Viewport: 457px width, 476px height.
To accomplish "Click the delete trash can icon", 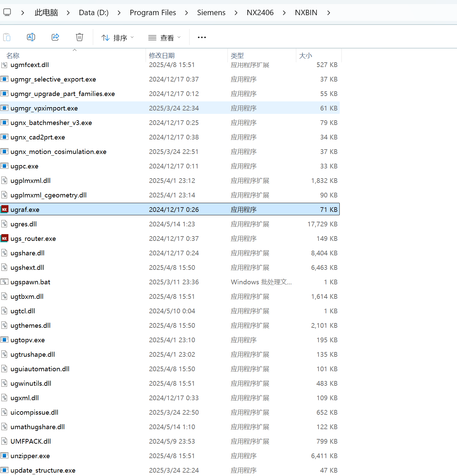I will 80,37.
